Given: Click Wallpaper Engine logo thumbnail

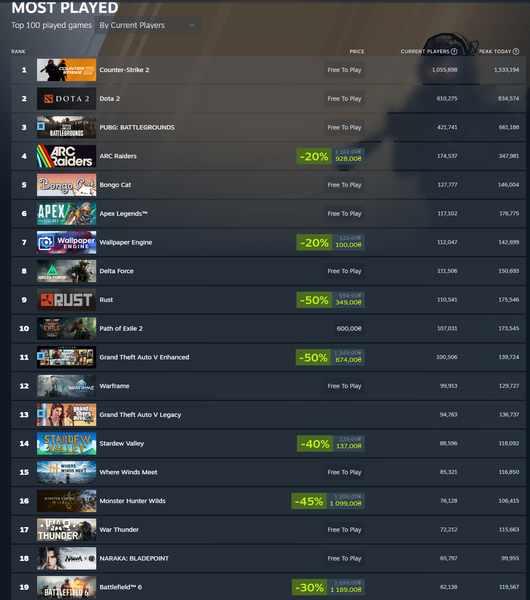Looking at the screenshot, I should 67,242.
